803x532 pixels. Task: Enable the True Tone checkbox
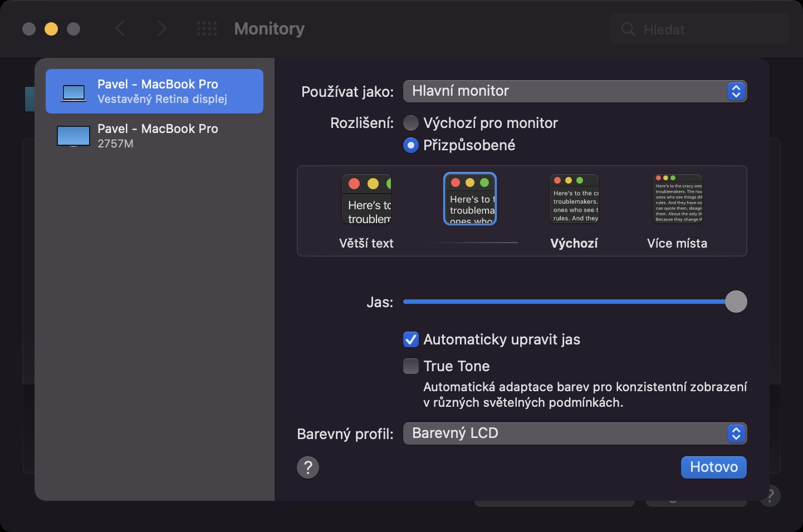point(411,366)
